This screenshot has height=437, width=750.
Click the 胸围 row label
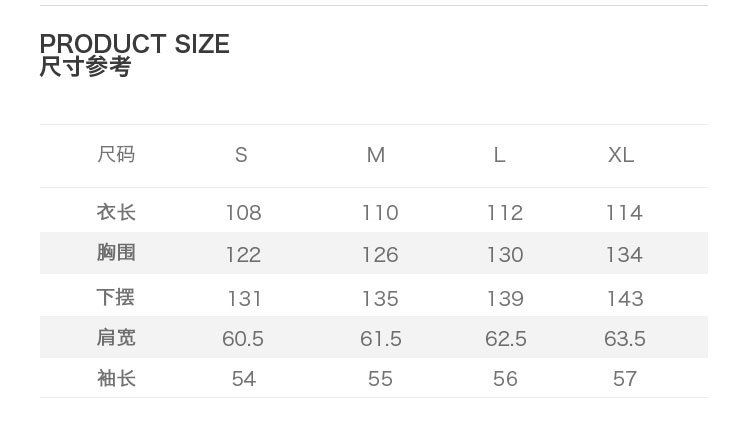click(116, 253)
